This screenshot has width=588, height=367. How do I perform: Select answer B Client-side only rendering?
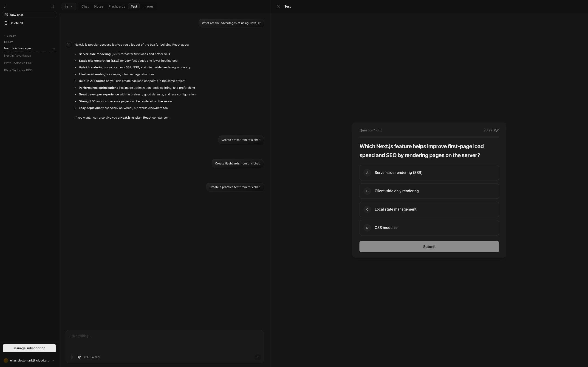pos(429,191)
